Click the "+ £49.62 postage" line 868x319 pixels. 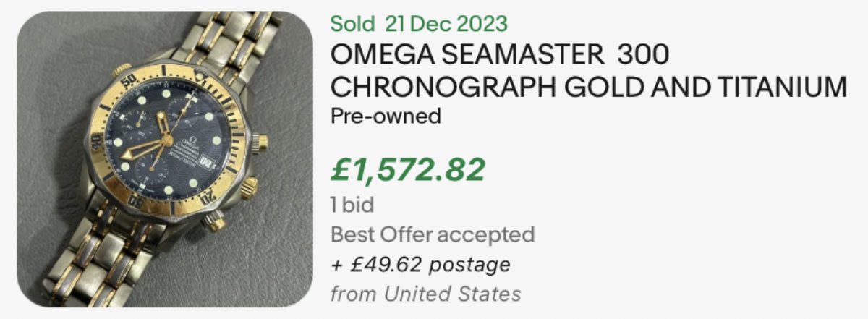click(420, 264)
